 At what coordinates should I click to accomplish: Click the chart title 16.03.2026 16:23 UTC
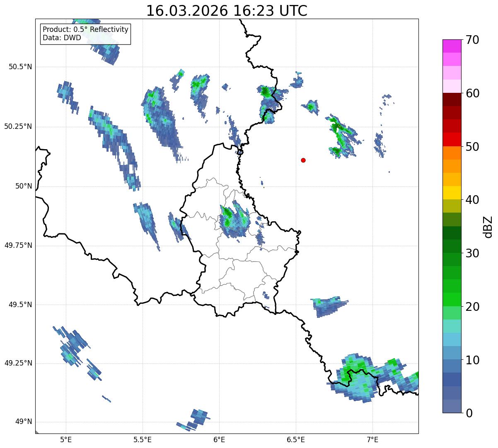227,11
